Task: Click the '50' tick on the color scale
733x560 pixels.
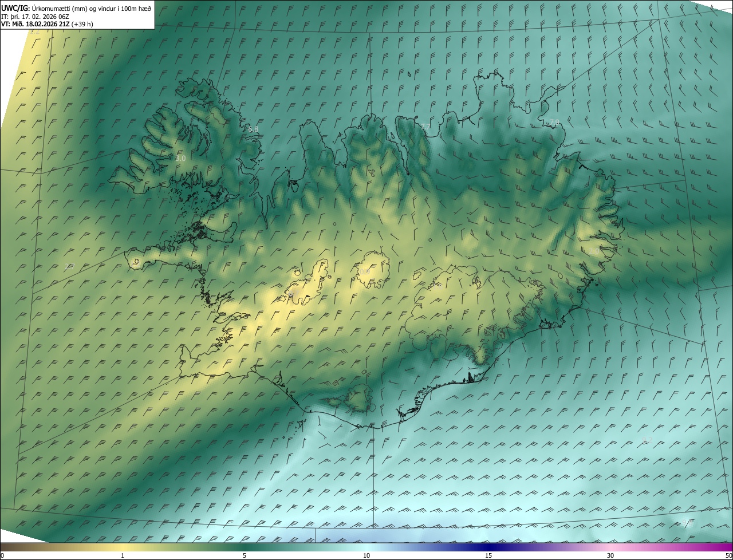Action: click(x=728, y=555)
